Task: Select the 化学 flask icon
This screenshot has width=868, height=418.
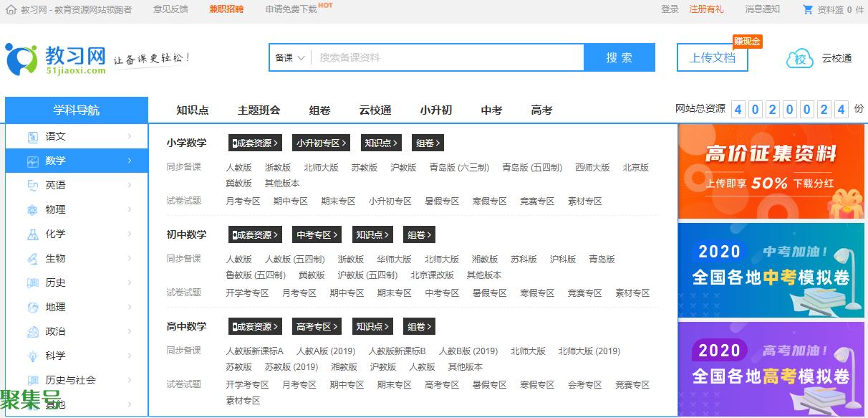Action: [33, 234]
